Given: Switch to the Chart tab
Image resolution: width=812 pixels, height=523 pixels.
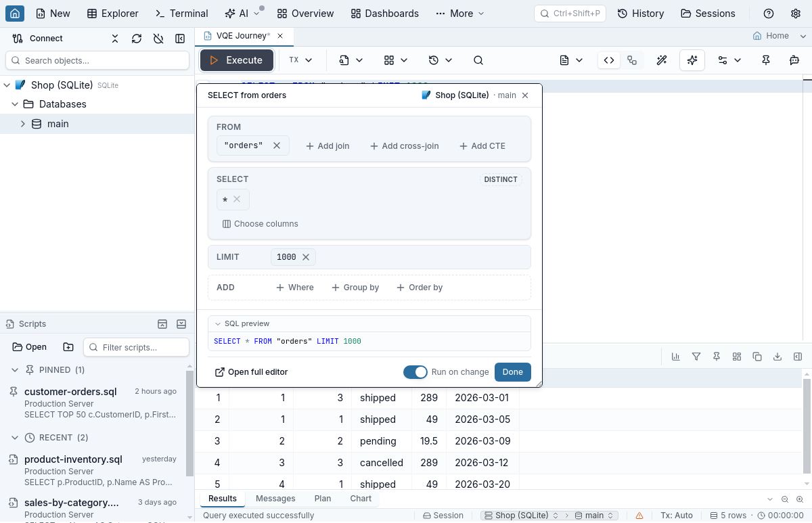Looking at the screenshot, I should 361,499.
